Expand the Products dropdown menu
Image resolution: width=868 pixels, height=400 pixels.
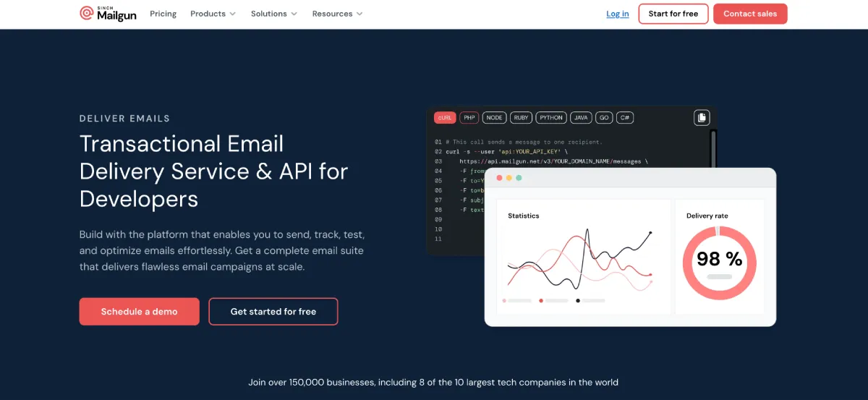pyautogui.click(x=213, y=14)
